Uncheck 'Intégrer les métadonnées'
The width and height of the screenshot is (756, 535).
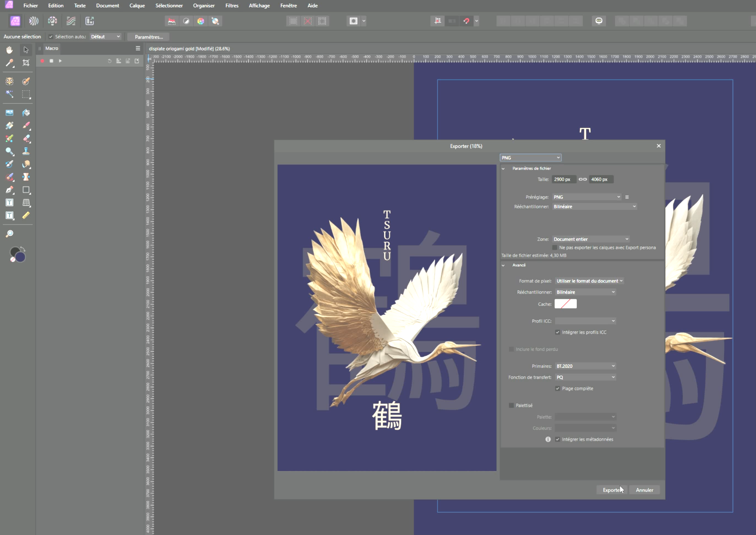(558, 439)
